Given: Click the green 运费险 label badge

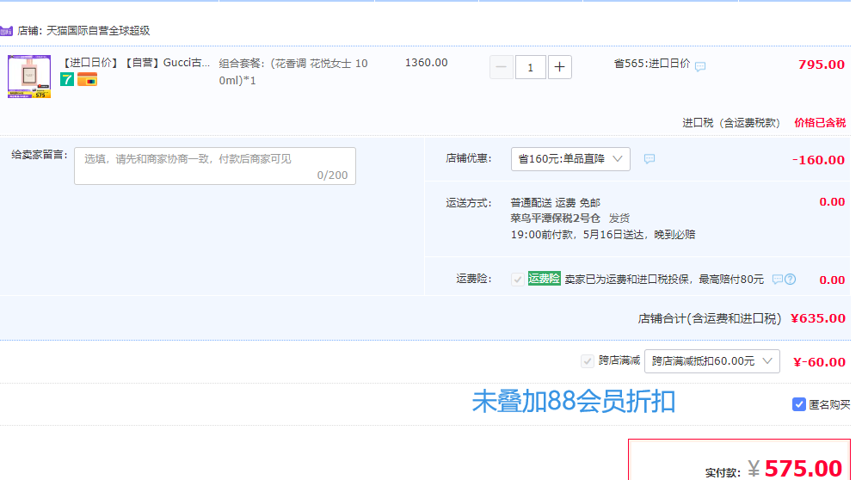Looking at the screenshot, I should click(x=545, y=279).
